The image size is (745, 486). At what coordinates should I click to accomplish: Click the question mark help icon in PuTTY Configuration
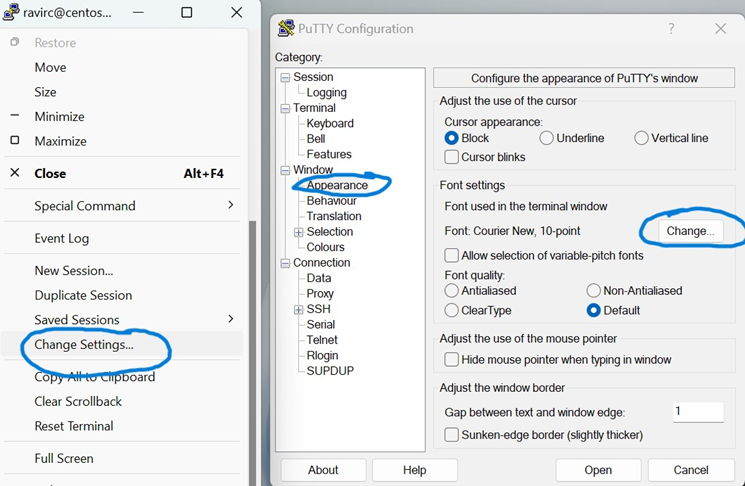tap(671, 29)
